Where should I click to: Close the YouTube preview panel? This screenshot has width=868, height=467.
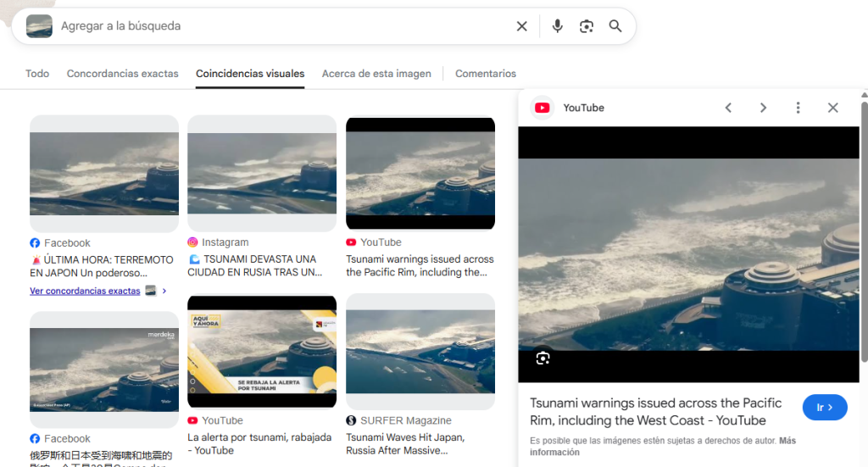pyautogui.click(x=832, y=108)
